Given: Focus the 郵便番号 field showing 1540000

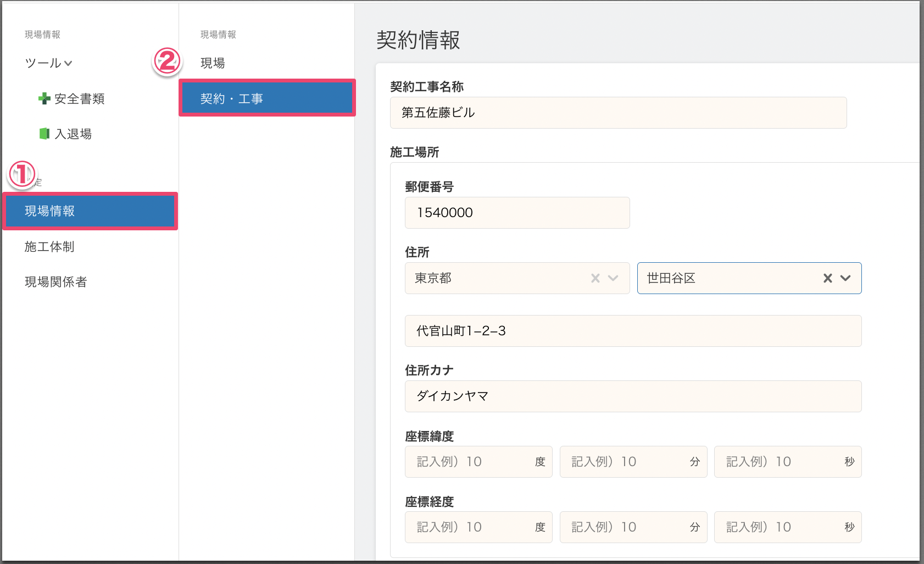Looking at the screenshot, I should [x=517, y=213].
